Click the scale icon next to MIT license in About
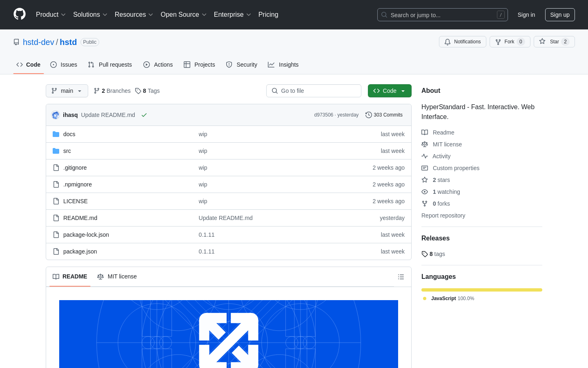Image resolution: width=588 pixels, height=368 pixels. tap(425, 144)
